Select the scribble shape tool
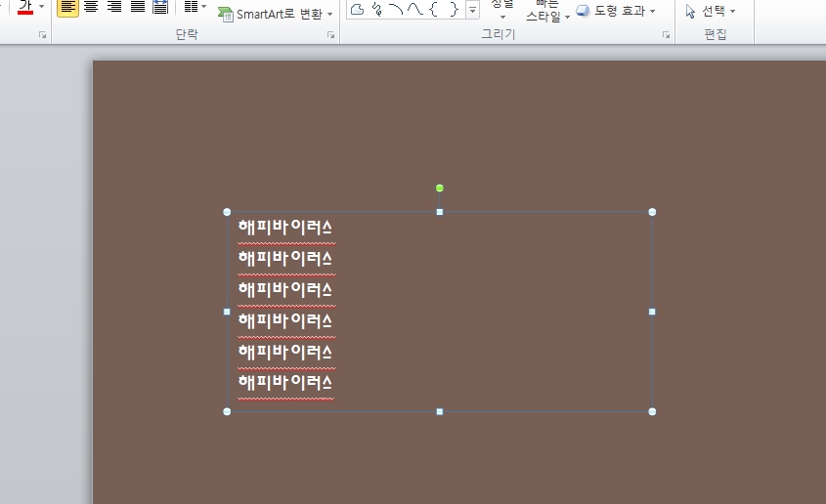 click(x=376, y=9)
